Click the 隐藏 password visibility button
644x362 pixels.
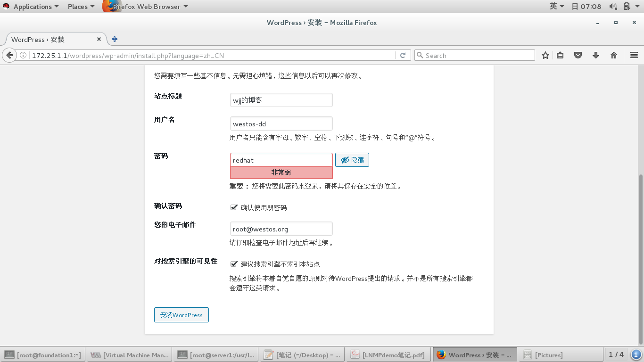pos(352,160)
